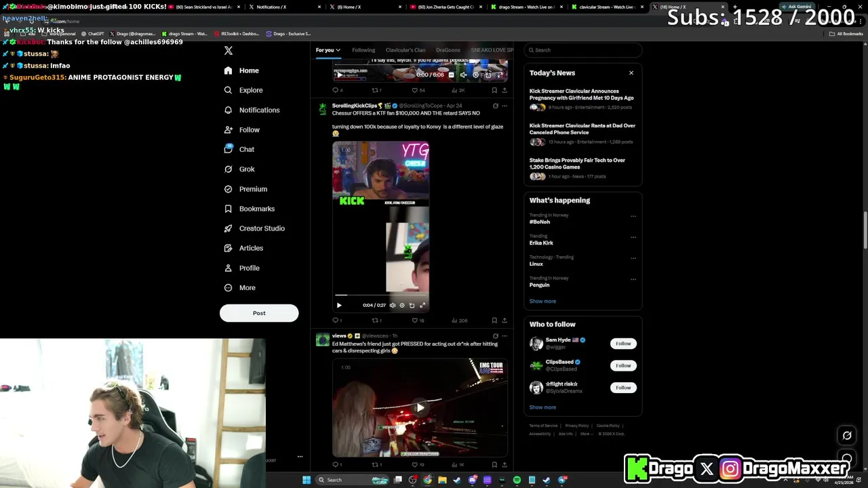The image size is (868, 488).
Task: Open Chat from the sidebar
Action: [x=239, y=149]
